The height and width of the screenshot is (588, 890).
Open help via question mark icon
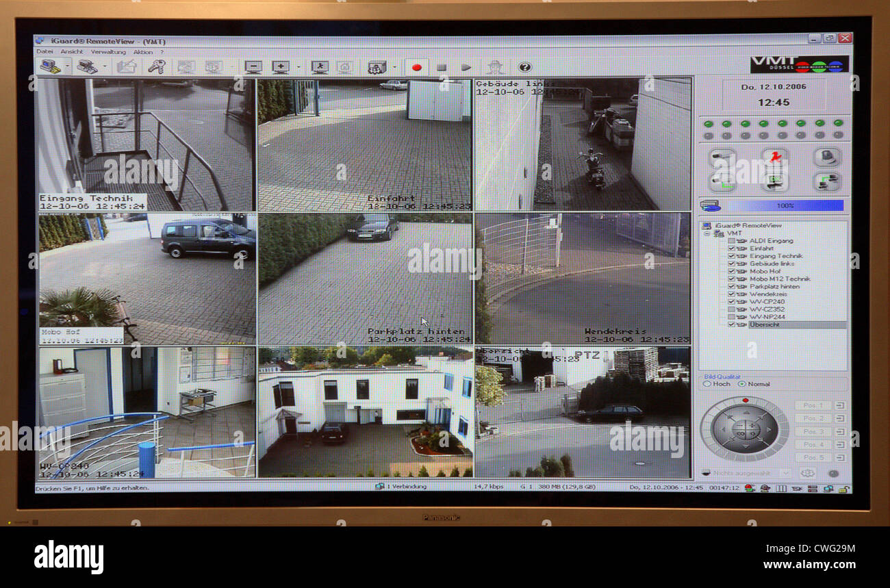coord(525,66)
